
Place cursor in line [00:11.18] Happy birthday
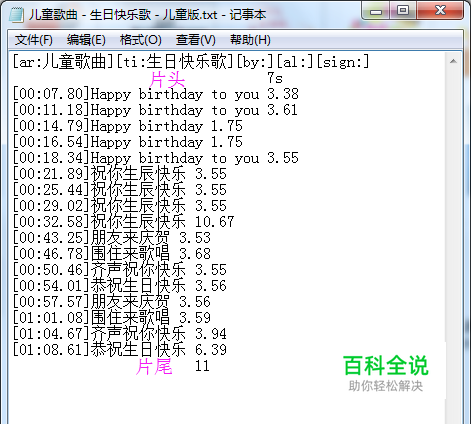[155, 110]
